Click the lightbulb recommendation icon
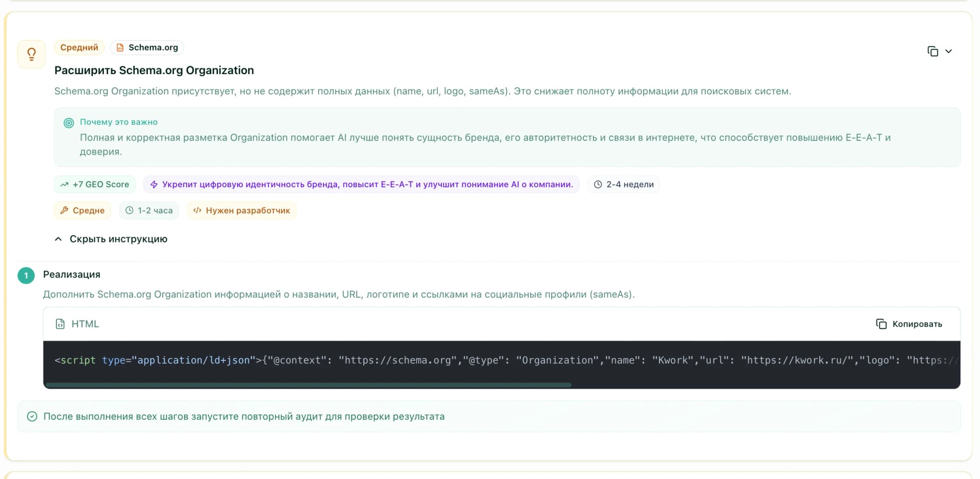Image resolution: width=980 pixels, height=479 pixels. click(x=32, y=54)
